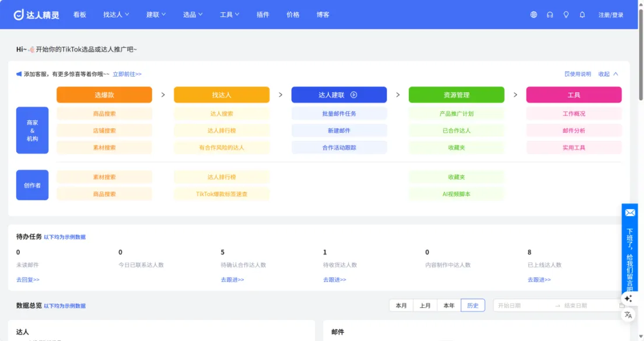
Task: Open the envelope feedback tab on right edge
Action: tap(629, 213)
